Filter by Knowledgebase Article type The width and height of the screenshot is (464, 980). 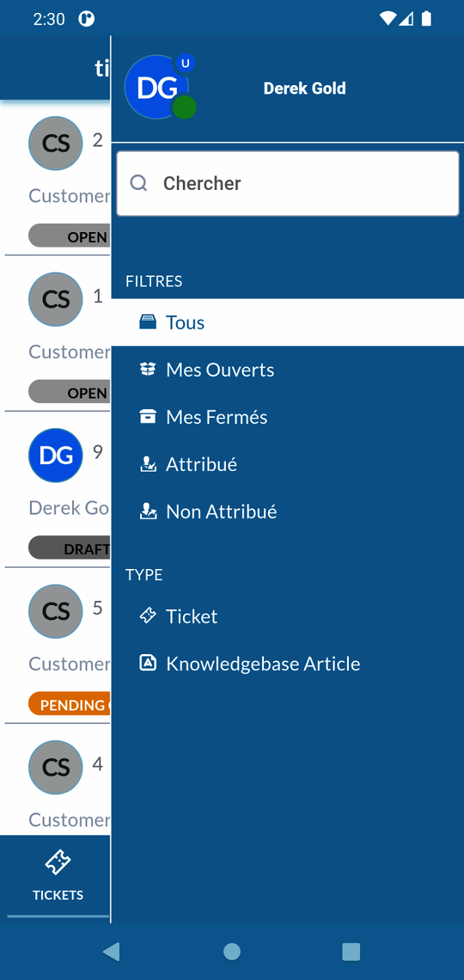click(x=263, y=663)
